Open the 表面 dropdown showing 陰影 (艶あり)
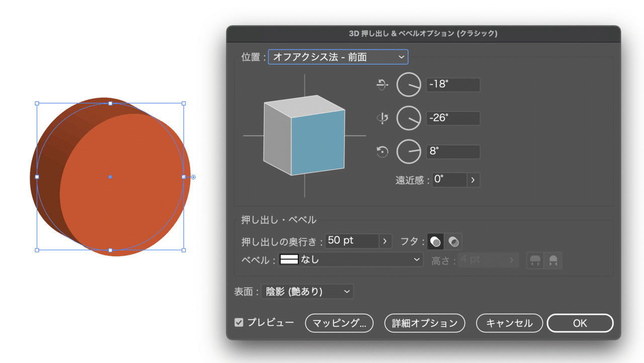The image size is (644, 363). [x=307, y=291]
